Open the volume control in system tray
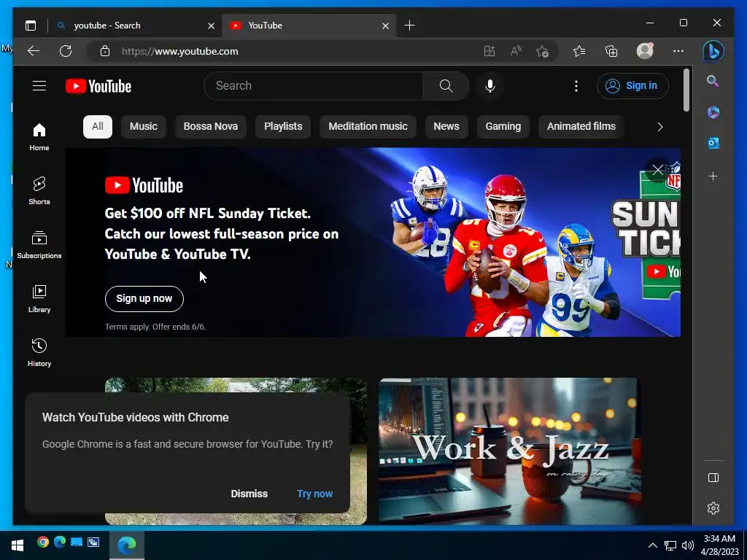The image size is (747, 560). coord(687,545)
